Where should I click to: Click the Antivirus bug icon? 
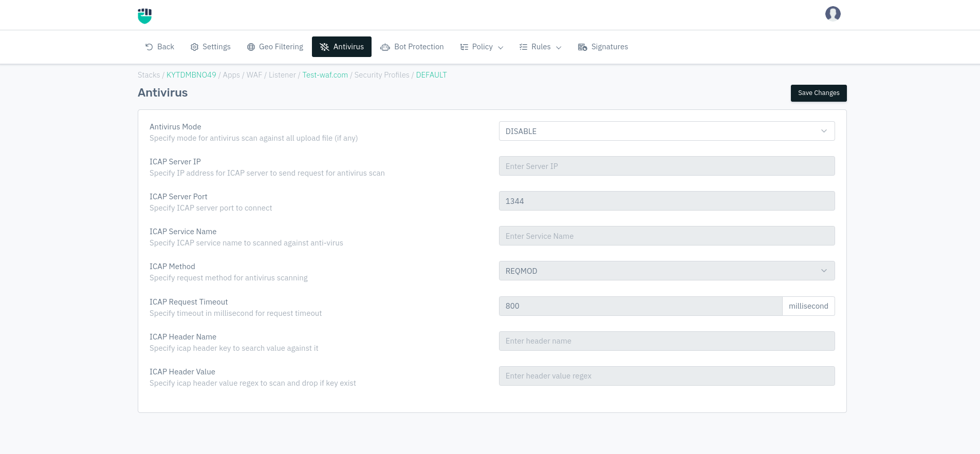click(x=324, y=47)
